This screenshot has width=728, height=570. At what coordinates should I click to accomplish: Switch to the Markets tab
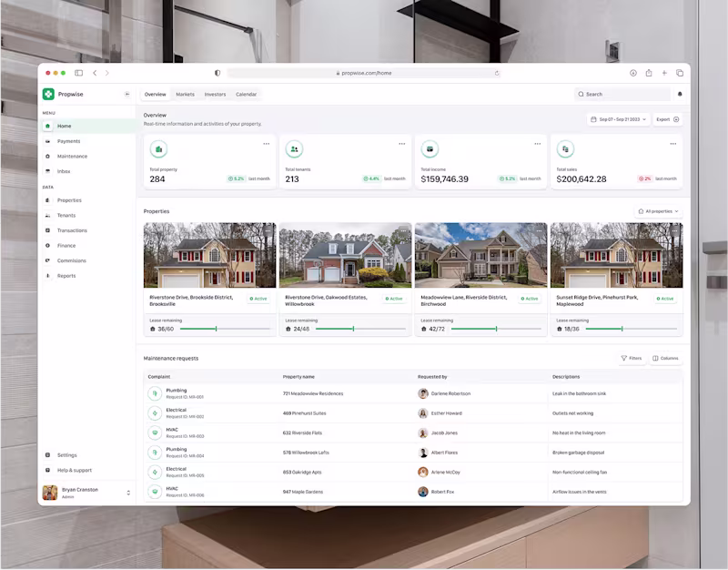click(186, 94)
